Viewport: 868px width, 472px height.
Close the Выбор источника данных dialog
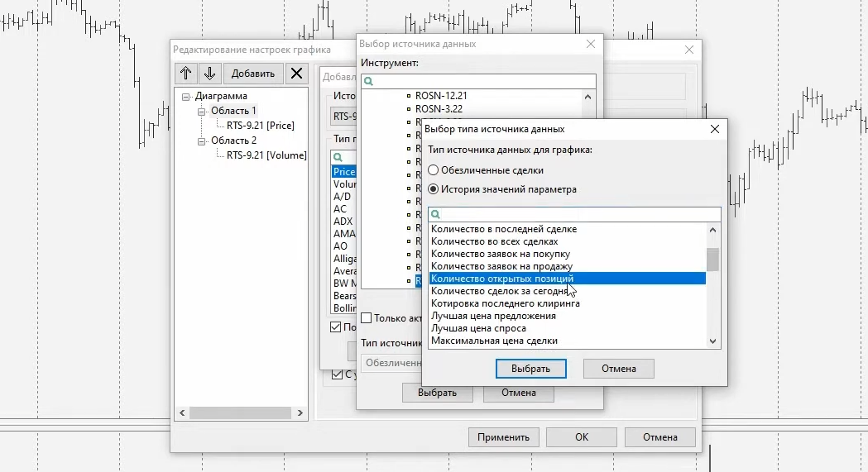click(x=590, y=45)
